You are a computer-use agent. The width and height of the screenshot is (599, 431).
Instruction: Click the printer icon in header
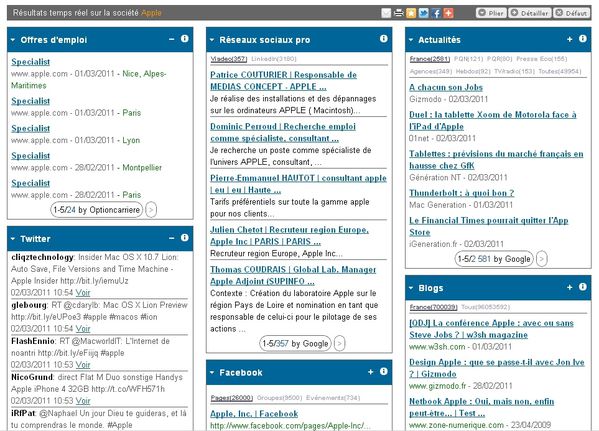398,13
